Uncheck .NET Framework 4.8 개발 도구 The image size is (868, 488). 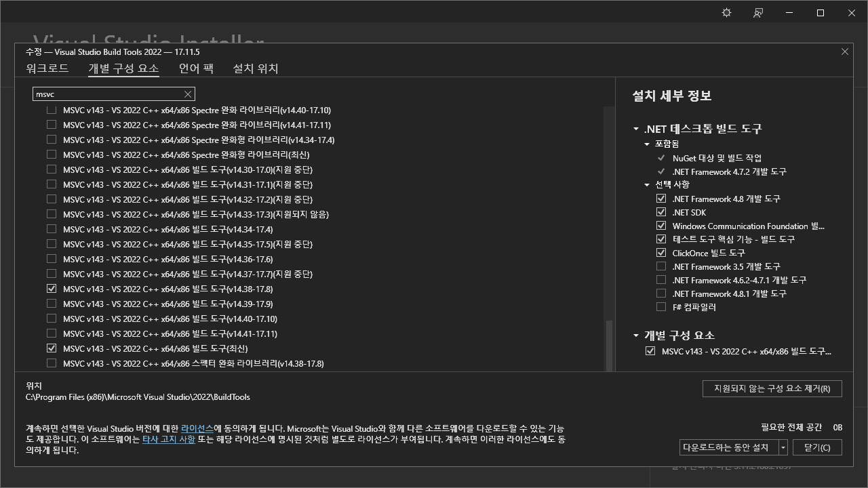click(x=661, y=199)
